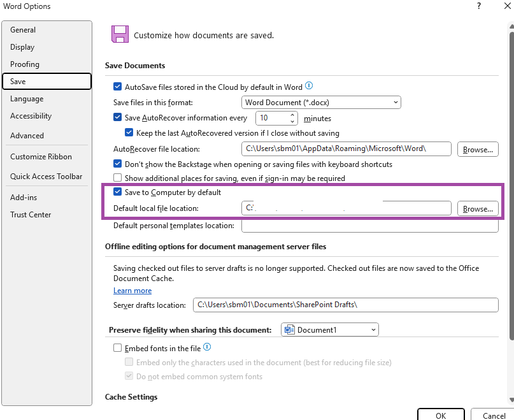
Task: Open Customize Ribbon settings
Action: click(46, 157)
